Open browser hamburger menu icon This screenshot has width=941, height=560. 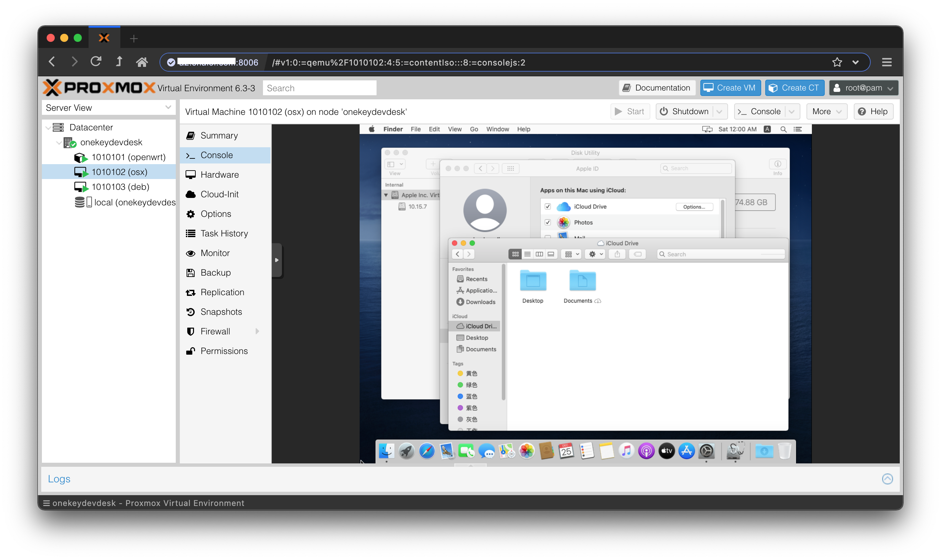click(x=887, y=62)
